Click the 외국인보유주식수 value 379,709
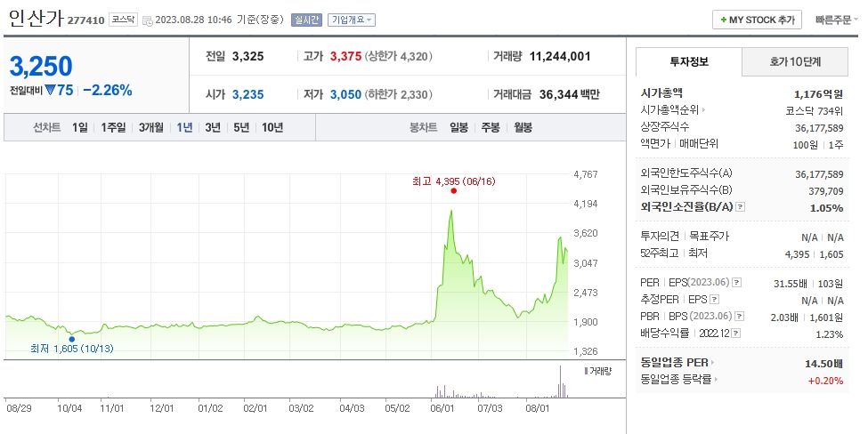Viewport: 868px width, 434px height. click(826, 191)
